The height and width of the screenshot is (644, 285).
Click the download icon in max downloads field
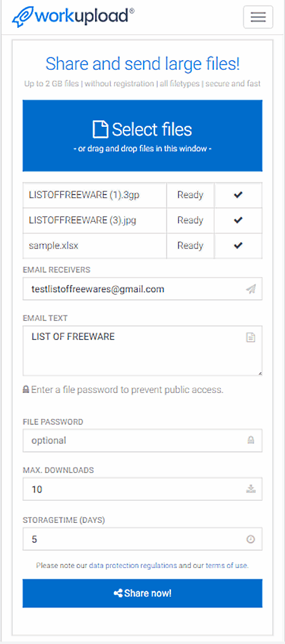[x=251, y=489]
